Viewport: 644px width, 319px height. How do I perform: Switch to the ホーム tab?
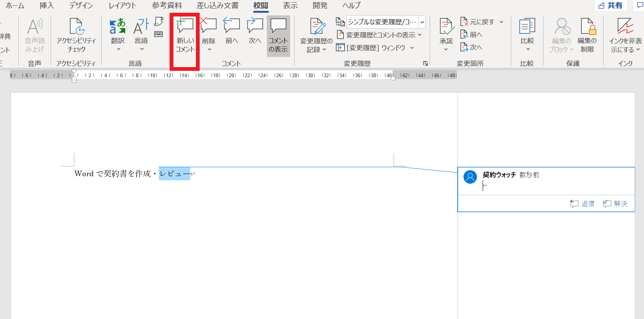pos(15,6)
